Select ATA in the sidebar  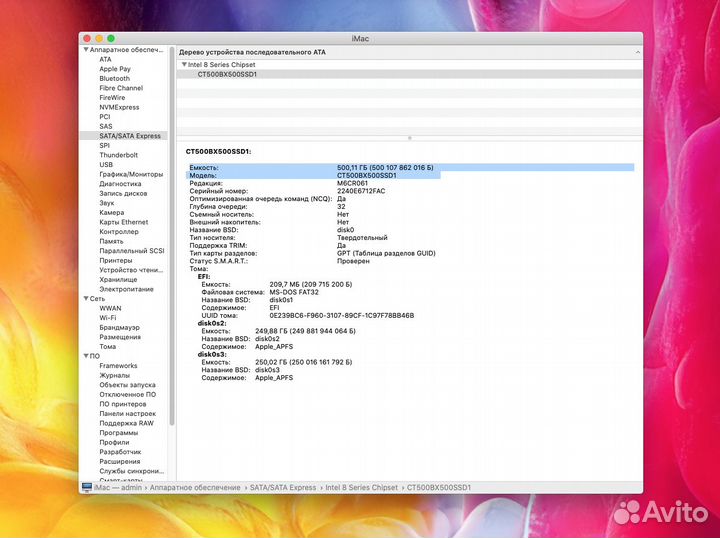coord(105,59)
